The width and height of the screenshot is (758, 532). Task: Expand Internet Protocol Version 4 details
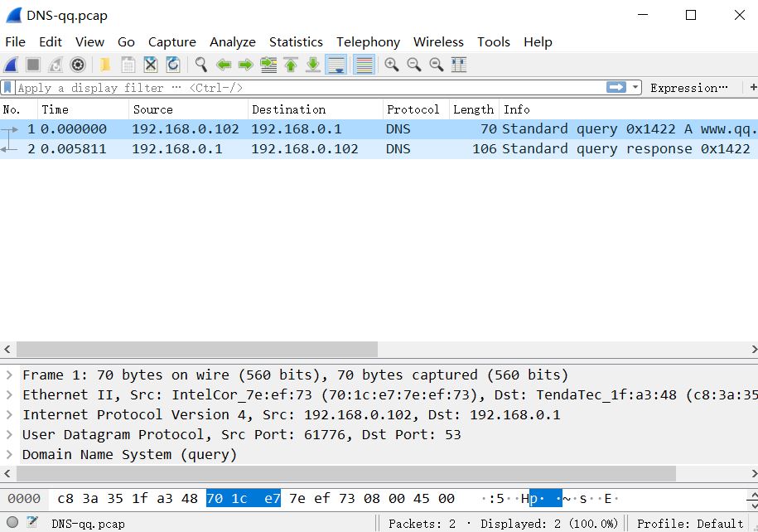[9, 414]
